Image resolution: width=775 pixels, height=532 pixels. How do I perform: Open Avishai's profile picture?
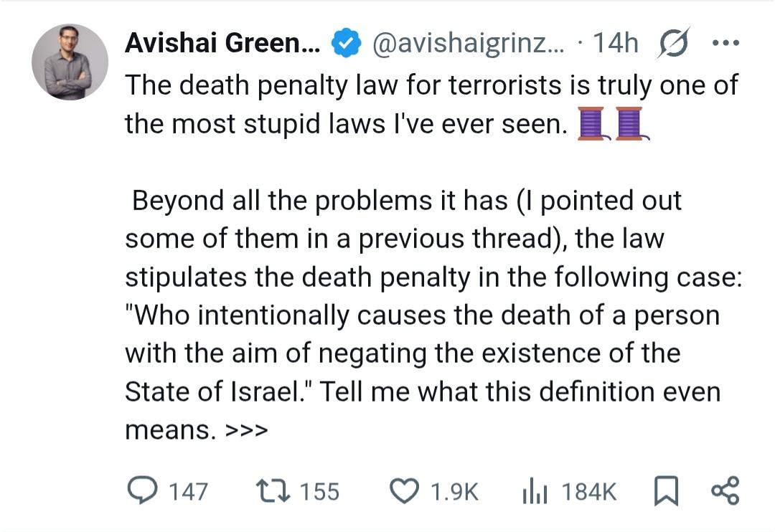(x=70, y=62)
